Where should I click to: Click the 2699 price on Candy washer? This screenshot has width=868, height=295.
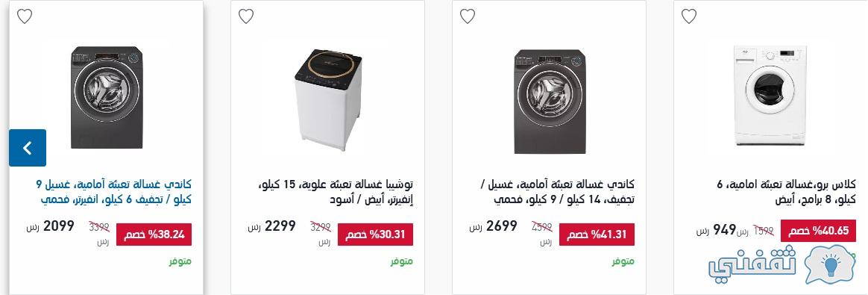[502, 226]
